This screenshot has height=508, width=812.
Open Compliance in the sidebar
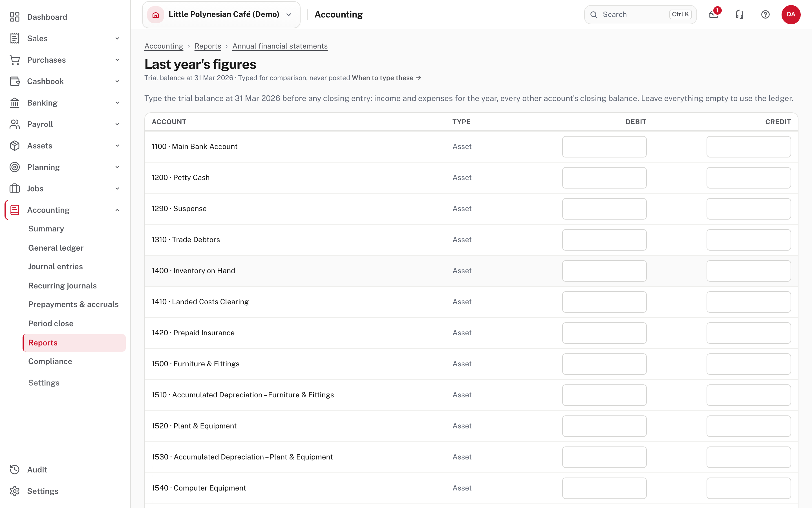coord(50,361)
